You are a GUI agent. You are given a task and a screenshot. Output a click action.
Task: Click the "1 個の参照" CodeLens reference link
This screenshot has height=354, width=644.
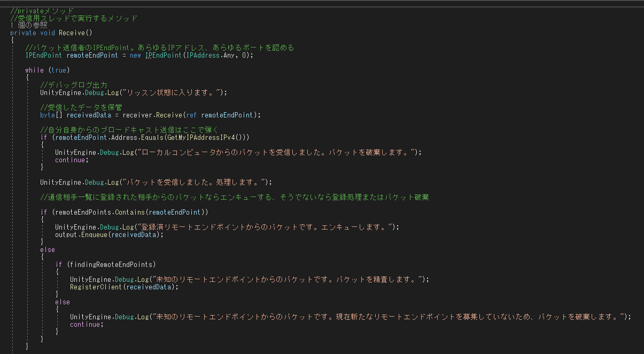29,25
